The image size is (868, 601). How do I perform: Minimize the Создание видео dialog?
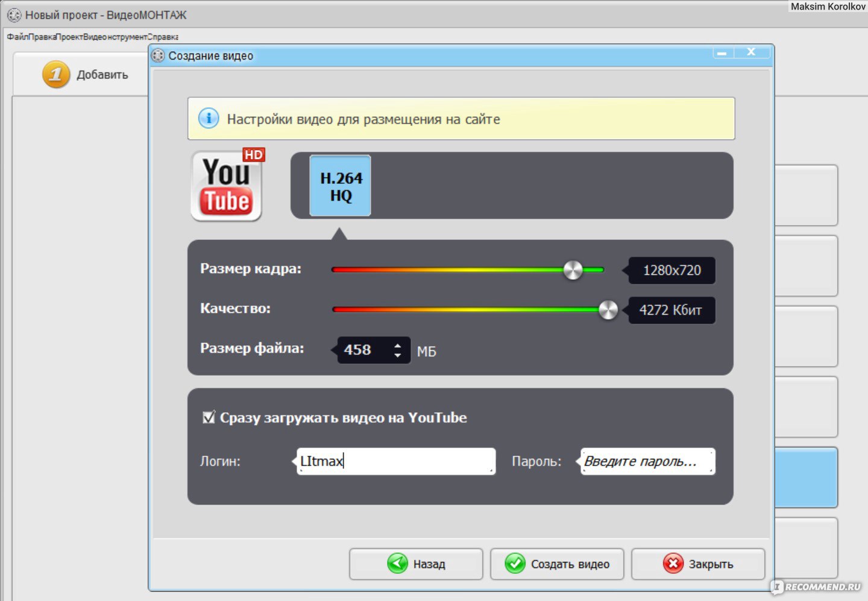(722, 52)
